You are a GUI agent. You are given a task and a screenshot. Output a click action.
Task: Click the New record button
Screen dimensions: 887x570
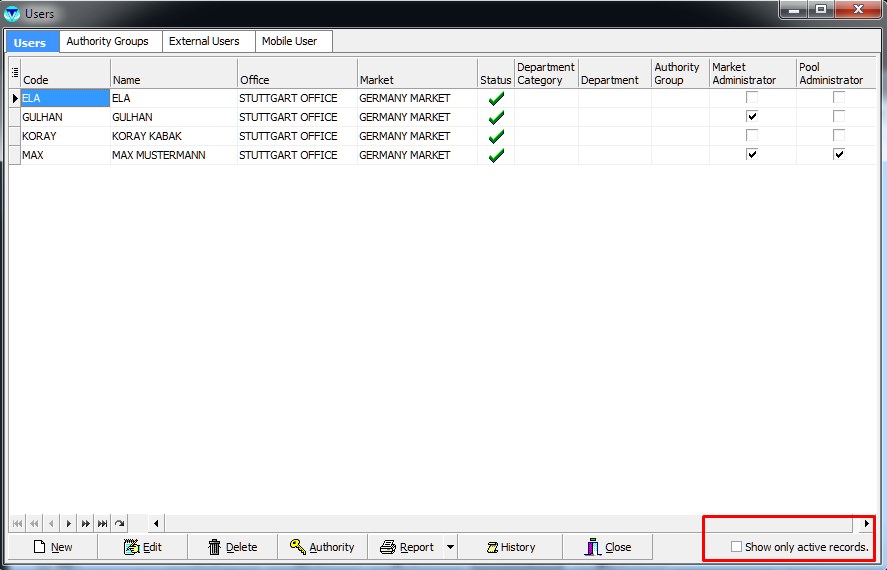52,547
